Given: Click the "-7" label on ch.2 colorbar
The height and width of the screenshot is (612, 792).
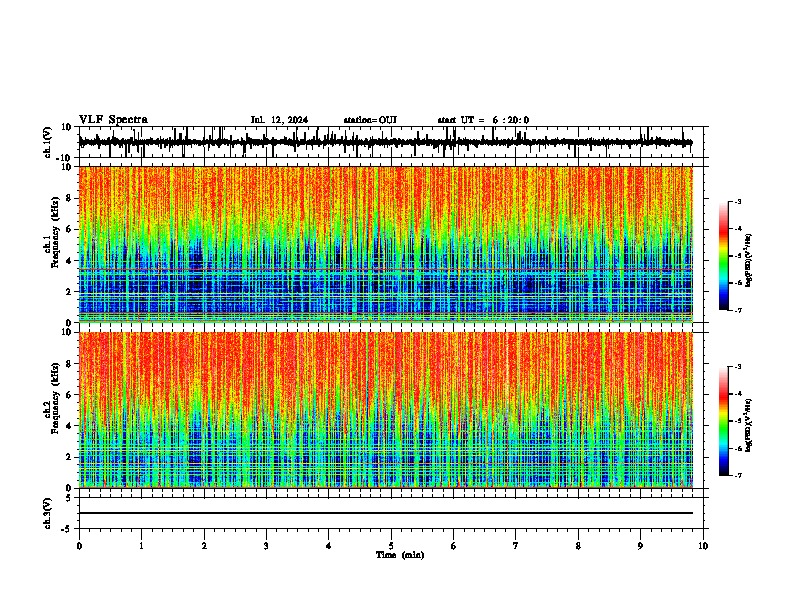Looking at the screenshot, I should point(737,476).
